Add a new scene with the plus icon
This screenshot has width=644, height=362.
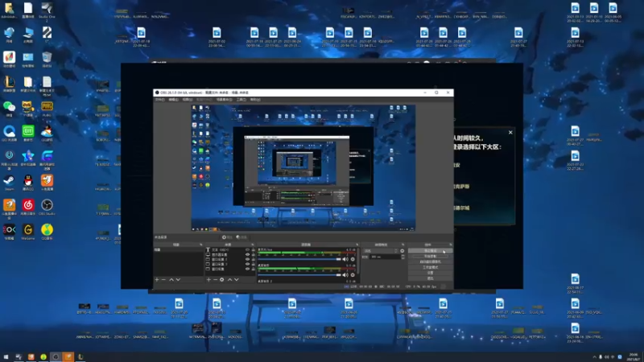click(157, 279)
